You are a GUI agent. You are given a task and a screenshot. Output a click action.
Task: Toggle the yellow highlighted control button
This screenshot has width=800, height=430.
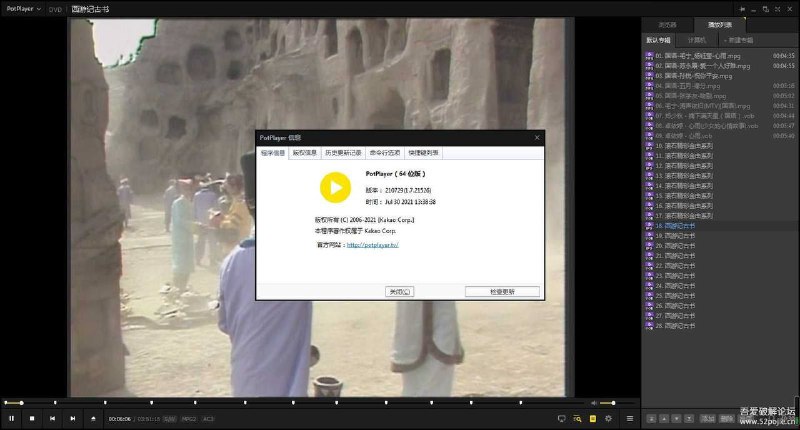(x=593, y=418)
